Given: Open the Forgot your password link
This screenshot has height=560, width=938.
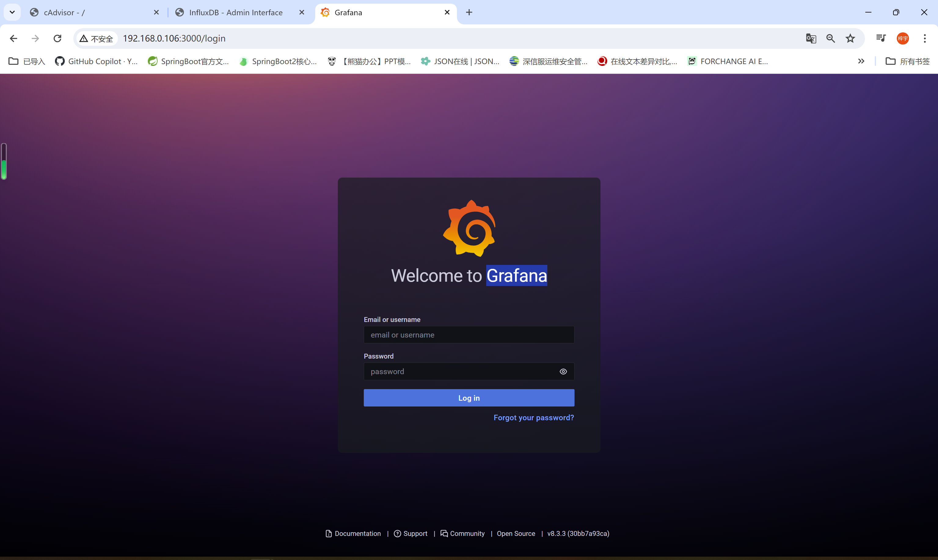Looking at the screenshot, I should 534,417.
